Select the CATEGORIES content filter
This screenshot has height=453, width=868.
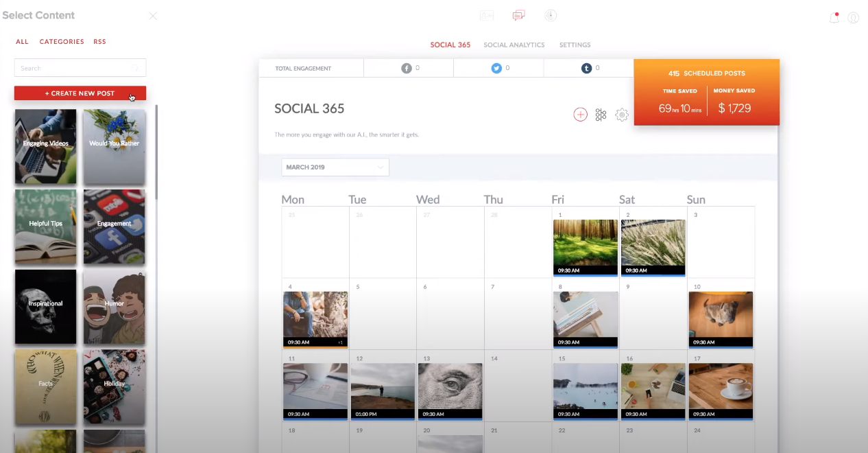pyautogui.click(x=62, y=42)
